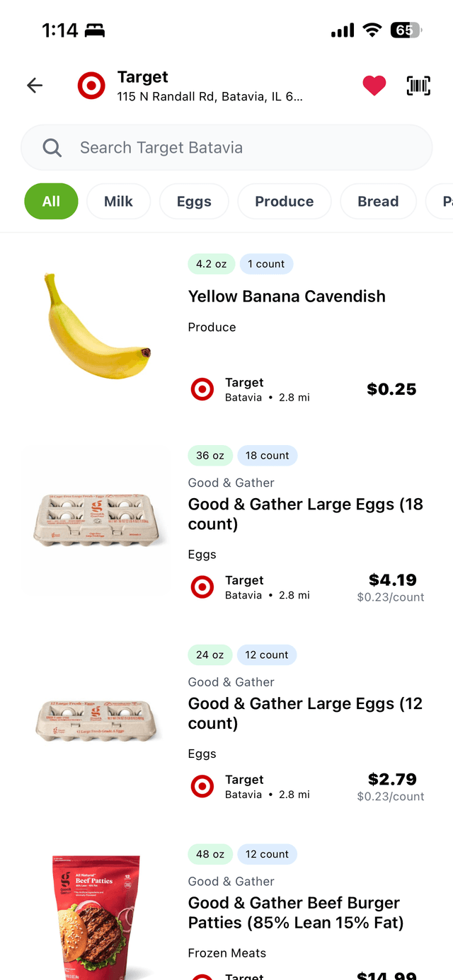Open Good & Gather Beef Burger Patties
The width and height of the screenshot is (453, 980).
pos(295,913)
